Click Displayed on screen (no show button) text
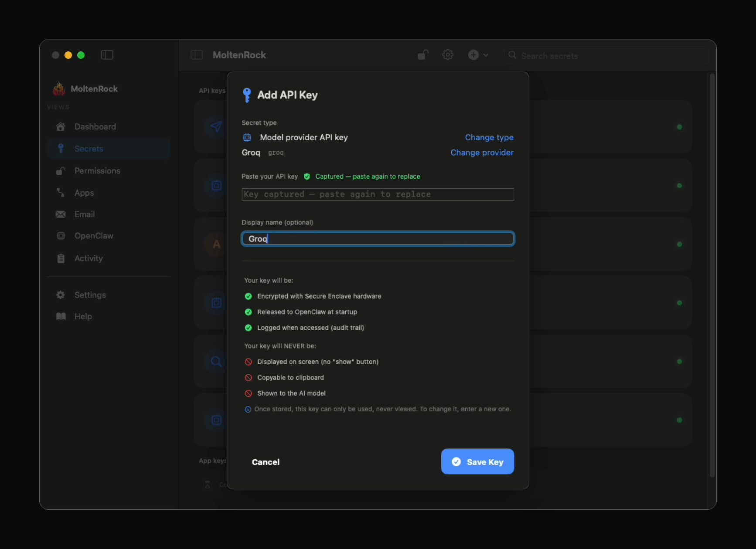 click(x=318, y=362)
